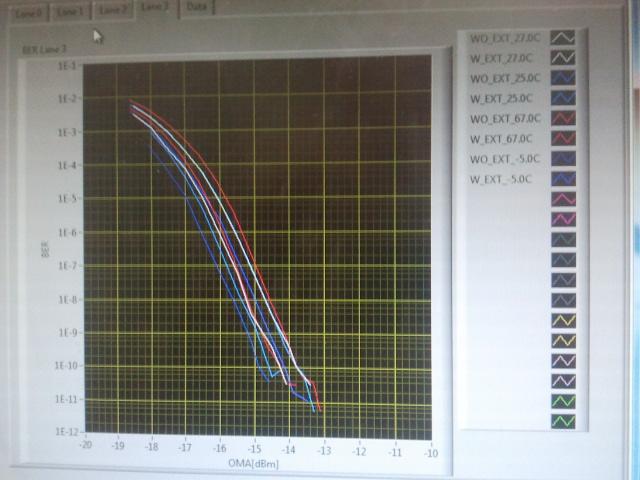The width and height of the screenshot is (640, 480).
Task: Select the W_EXT_27.0C legend label
Action: 501,58
